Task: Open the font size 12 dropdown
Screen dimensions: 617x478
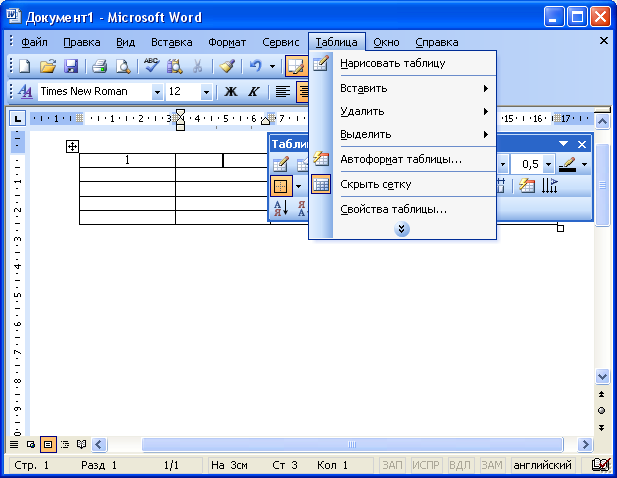Action: (206, 92)
